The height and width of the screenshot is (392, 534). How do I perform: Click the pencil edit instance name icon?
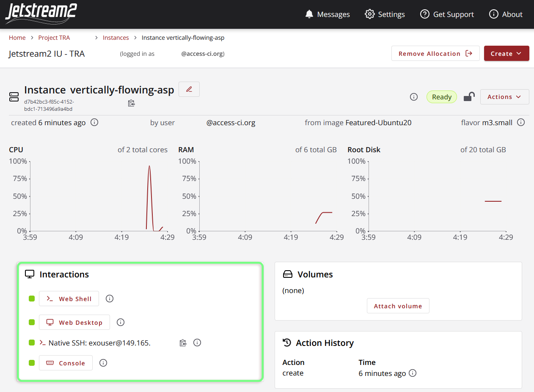point(189,89)
